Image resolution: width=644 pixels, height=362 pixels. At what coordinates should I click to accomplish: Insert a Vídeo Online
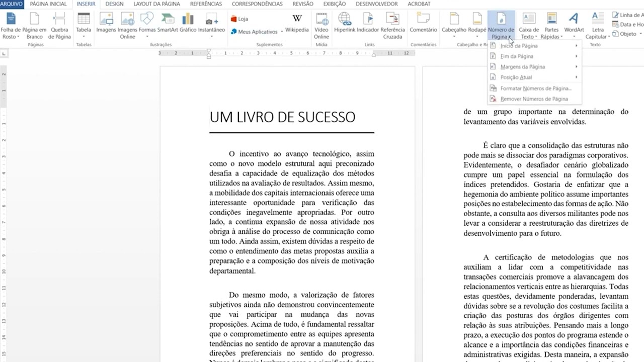coord(321,26)
